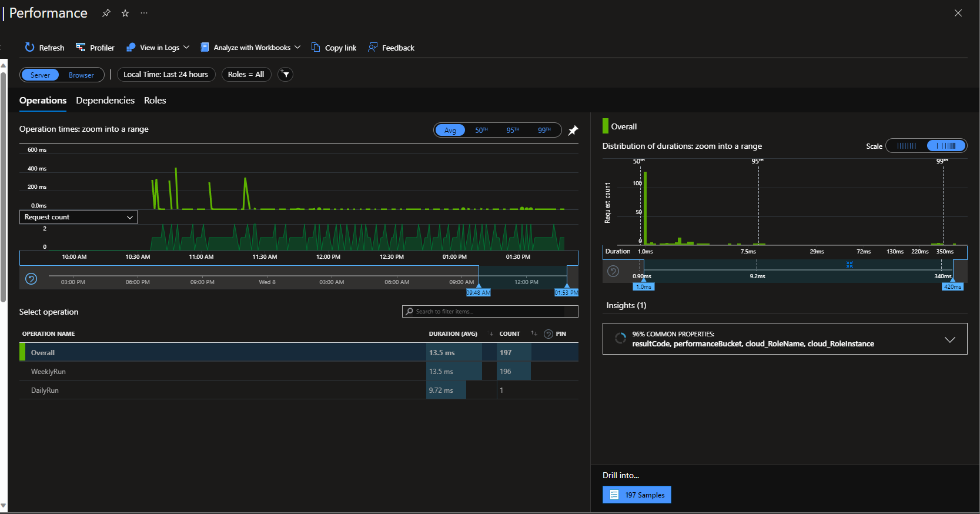Click the 420ms duration range handle
980x514 pixels.
pos(952,286)
